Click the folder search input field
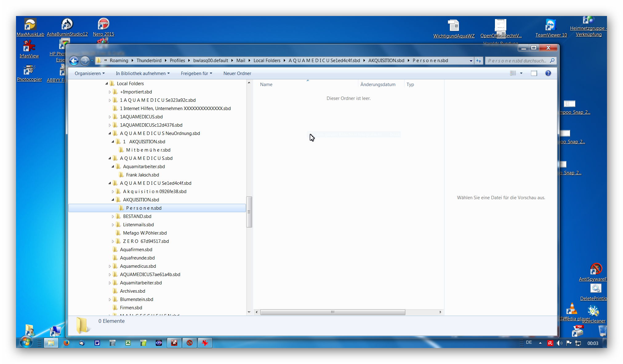This screenshot has height=364, width=623. (x=517, y=61)
